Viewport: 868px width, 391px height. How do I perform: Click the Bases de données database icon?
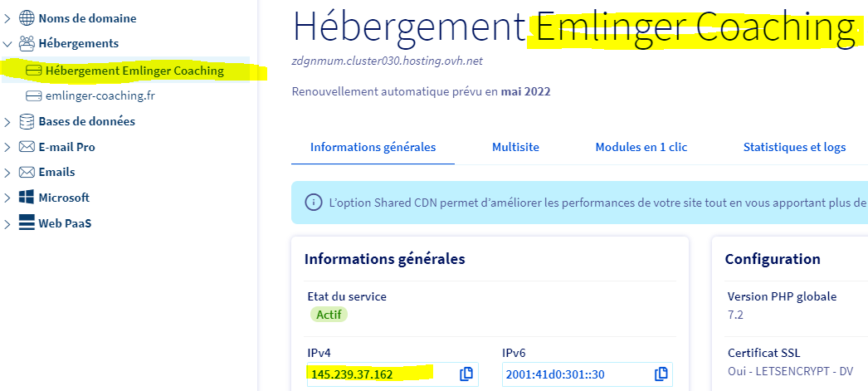point(27,121)
